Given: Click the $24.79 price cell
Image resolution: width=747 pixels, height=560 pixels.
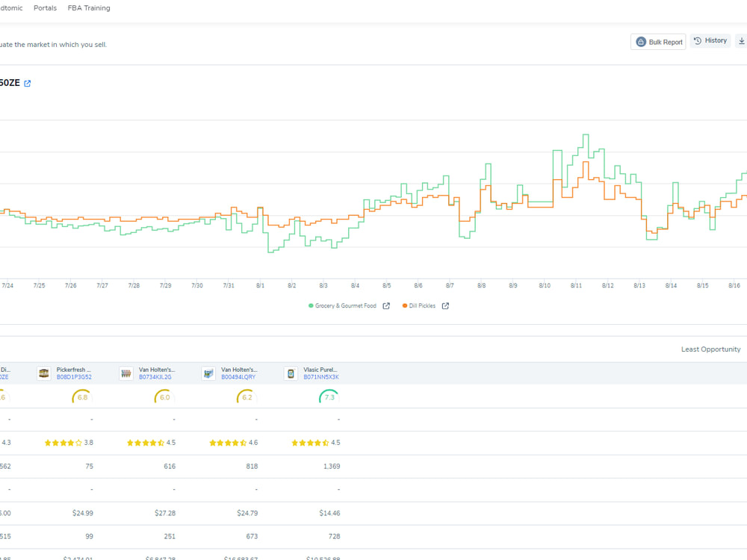Looking at the screenshot, I should click(247, 513).
